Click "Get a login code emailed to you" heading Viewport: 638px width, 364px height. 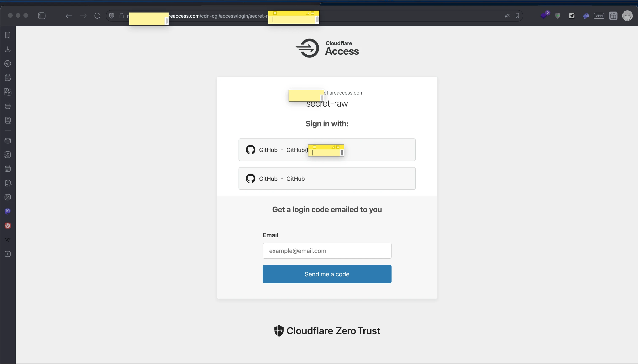coord(327,209)
